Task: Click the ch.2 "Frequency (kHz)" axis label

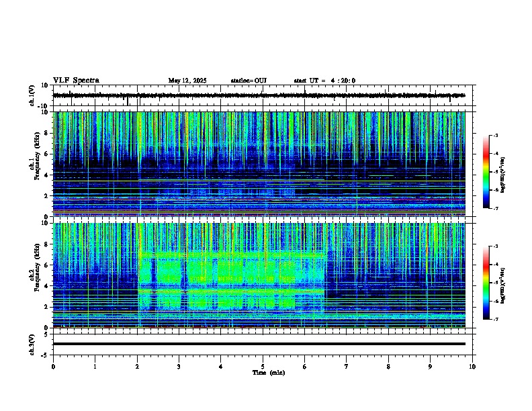Action: coord(37,267)
